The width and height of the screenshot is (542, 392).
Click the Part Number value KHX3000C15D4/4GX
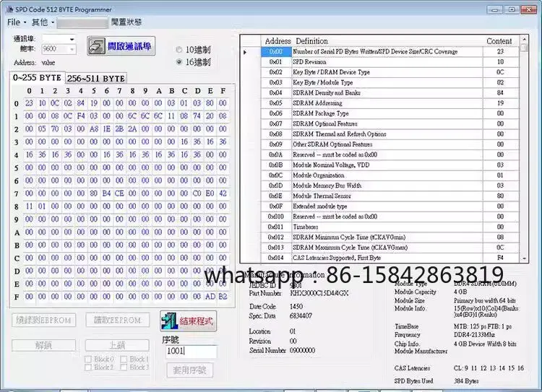(x=319, y=293)
